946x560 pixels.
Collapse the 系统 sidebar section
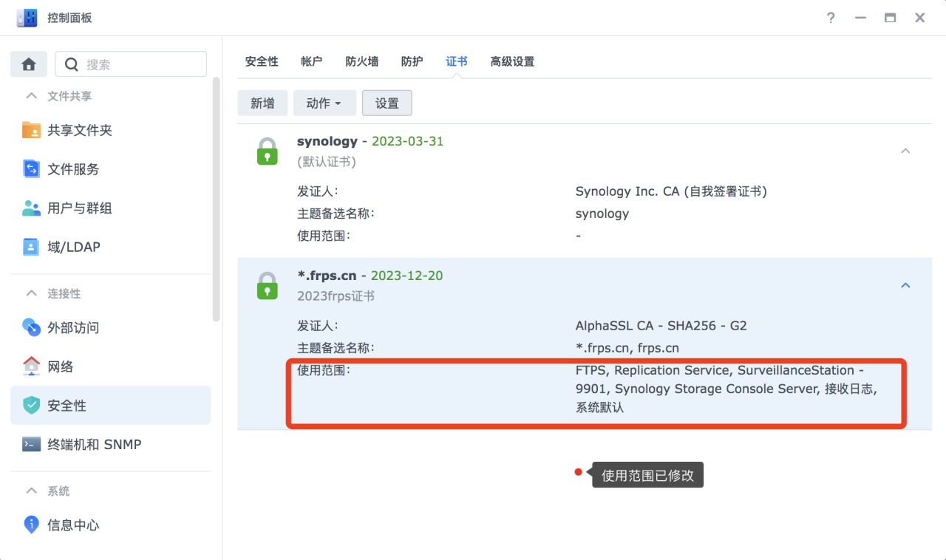31,491
